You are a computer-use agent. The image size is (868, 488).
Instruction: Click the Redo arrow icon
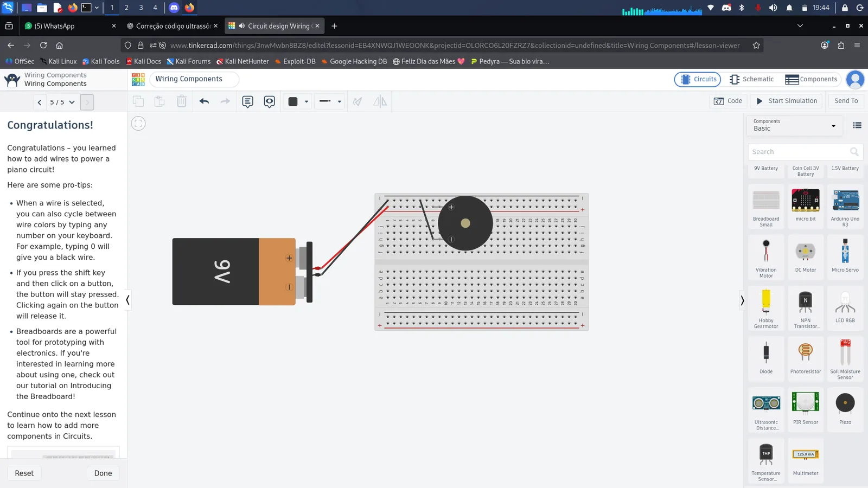pos(225,101)
